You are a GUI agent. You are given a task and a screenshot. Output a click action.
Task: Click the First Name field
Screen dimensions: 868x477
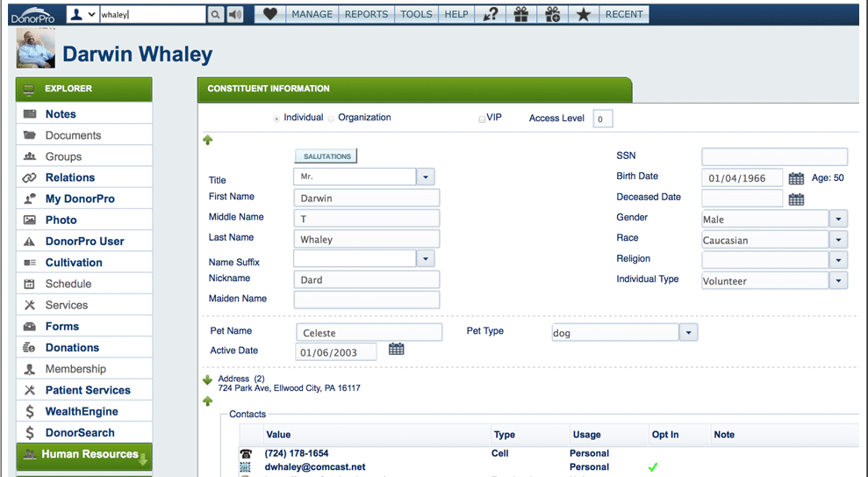tap(367, 198)
